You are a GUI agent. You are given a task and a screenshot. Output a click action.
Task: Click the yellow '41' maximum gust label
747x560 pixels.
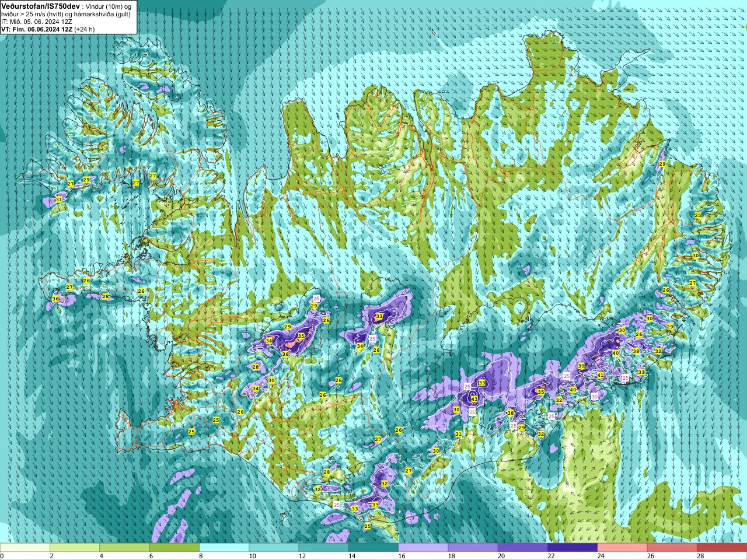[601, 375]
